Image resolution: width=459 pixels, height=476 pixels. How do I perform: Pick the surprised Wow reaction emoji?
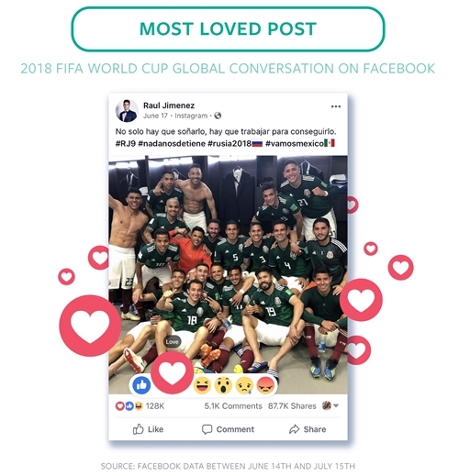[x=223, y=385]
